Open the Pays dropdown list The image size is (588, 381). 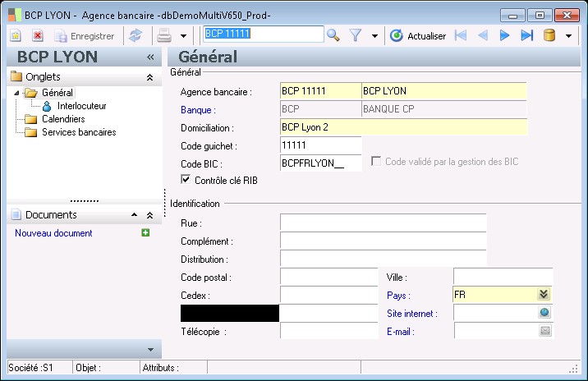[x=543, y=295]
